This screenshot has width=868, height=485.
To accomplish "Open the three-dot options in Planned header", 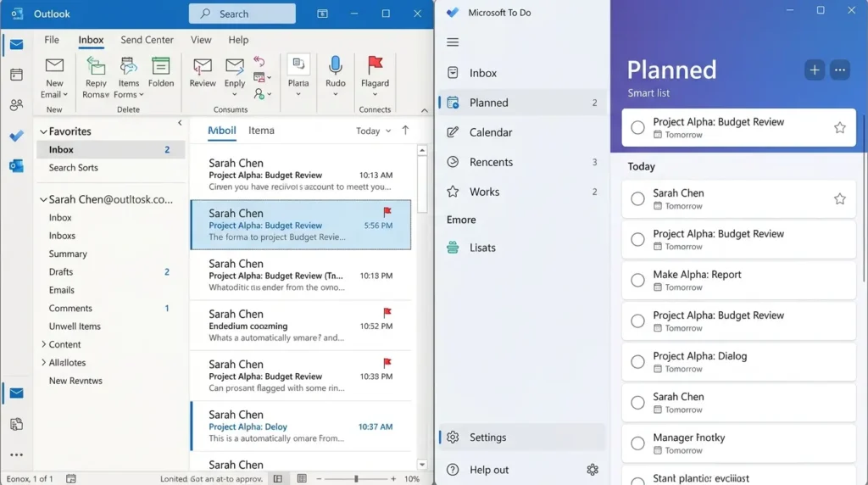I will pyautogui.click(x=840, y=70).
